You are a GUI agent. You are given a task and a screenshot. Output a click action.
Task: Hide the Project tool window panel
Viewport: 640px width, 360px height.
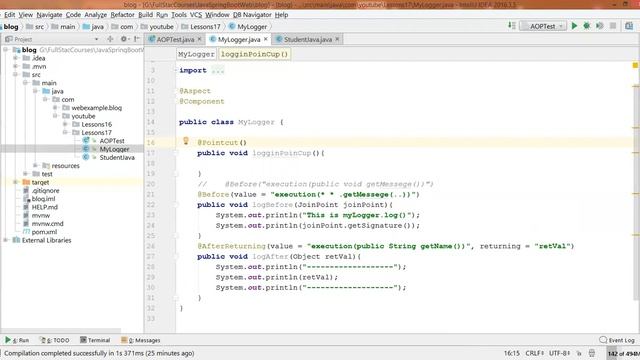tap(137, 39)
